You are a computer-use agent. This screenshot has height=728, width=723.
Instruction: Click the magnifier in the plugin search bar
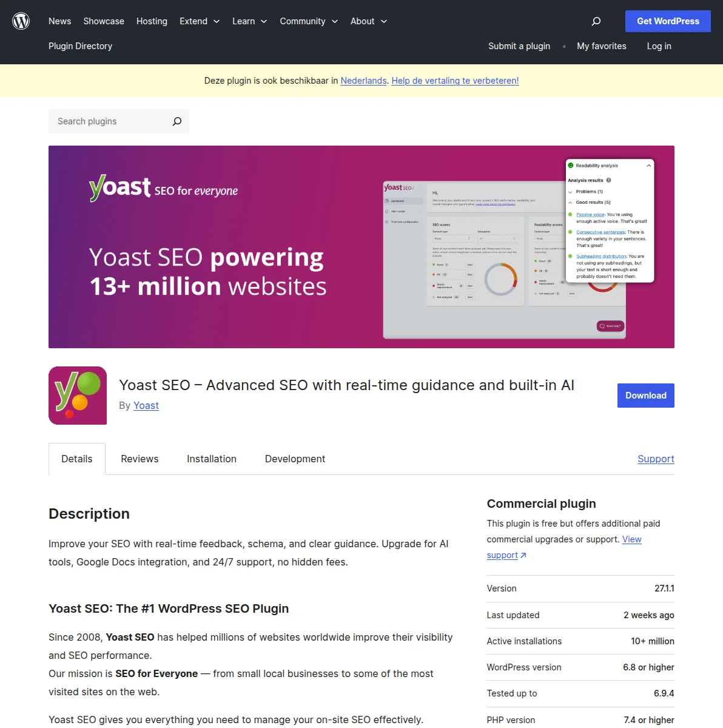177,121
